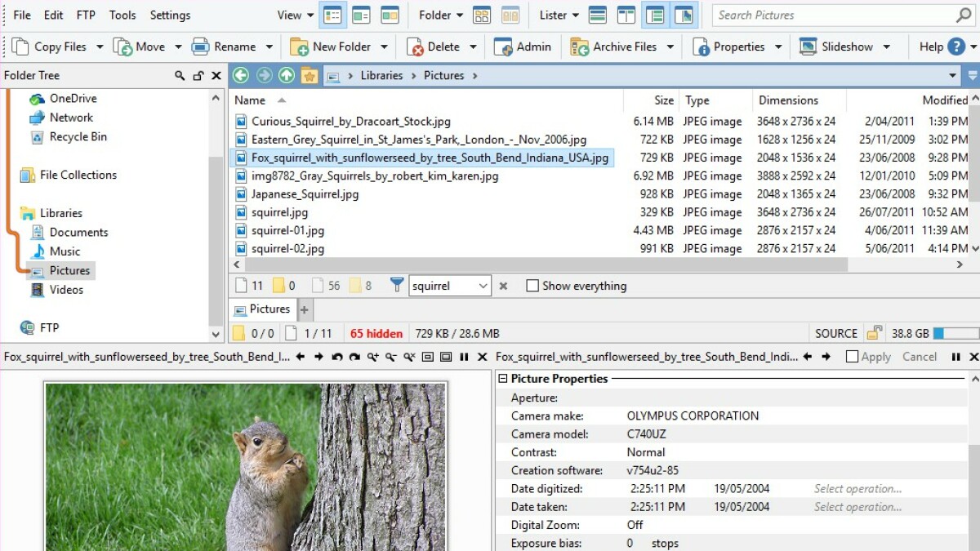Go up one folder level with the up arrow
This screenshot has width=980, height=551.
click(x=287, y=76)
